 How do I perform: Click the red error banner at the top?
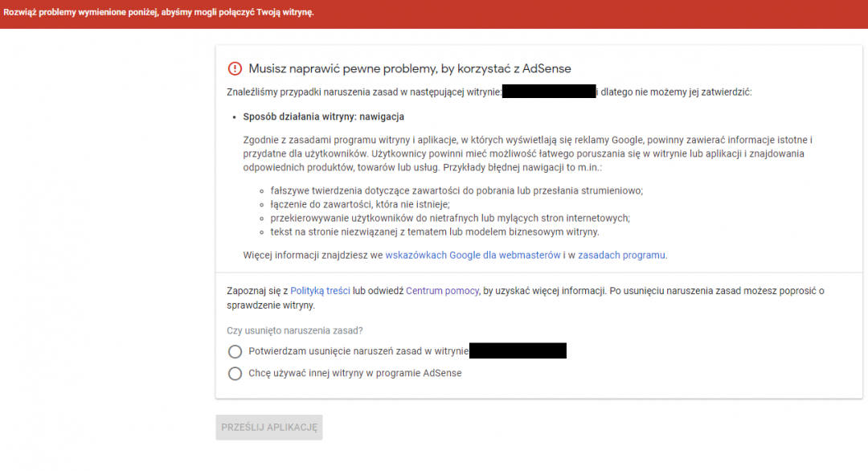click(x=434, y=14)
